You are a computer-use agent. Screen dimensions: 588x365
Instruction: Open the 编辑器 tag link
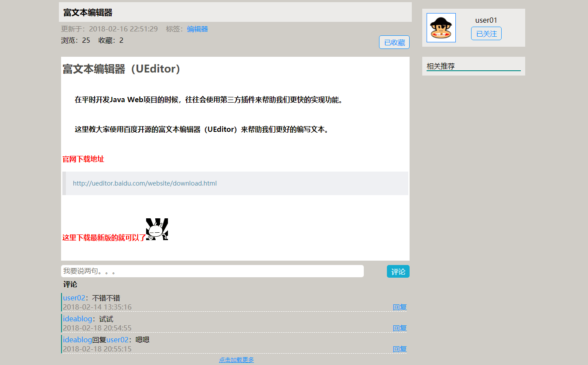click(198, 29)
